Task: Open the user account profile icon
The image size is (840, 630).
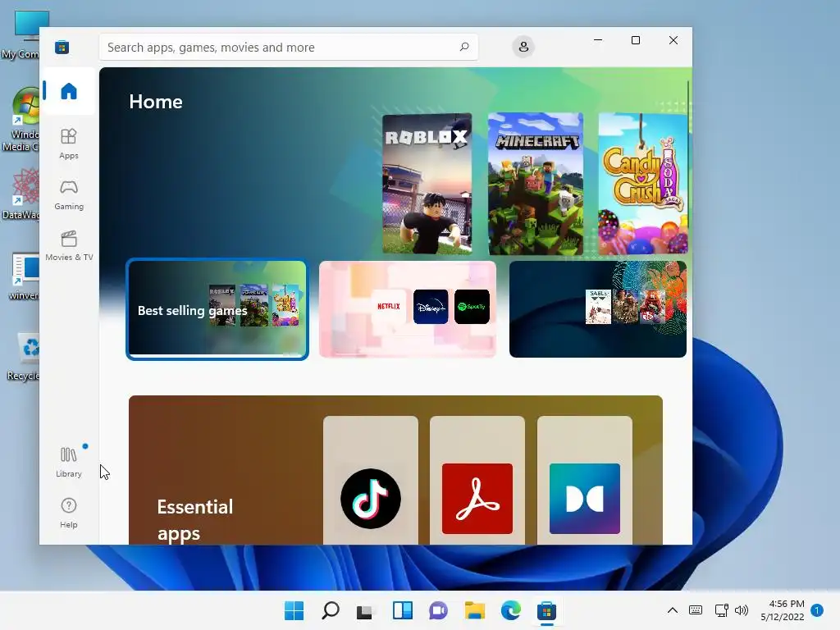Action: [523, 47]
